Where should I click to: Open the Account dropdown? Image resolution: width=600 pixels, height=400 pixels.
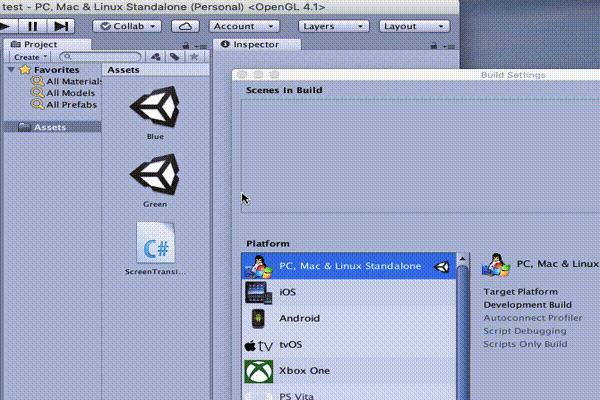pyautogui.click(x=244, y=26)
